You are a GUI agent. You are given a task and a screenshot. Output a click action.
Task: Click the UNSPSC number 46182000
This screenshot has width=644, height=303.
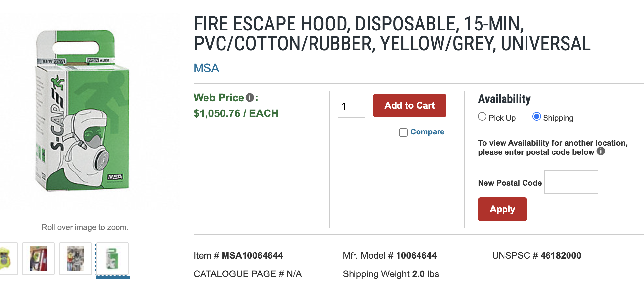point(561,256)
